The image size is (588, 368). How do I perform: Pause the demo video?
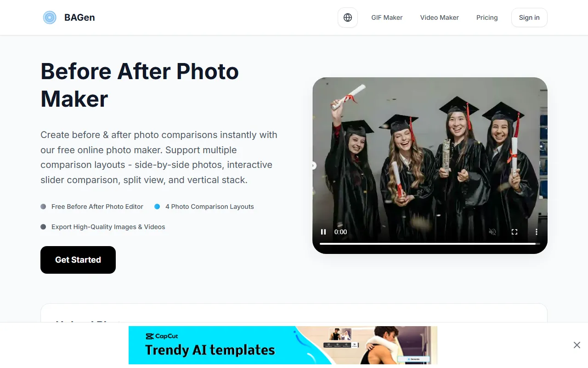pos(323,232)
